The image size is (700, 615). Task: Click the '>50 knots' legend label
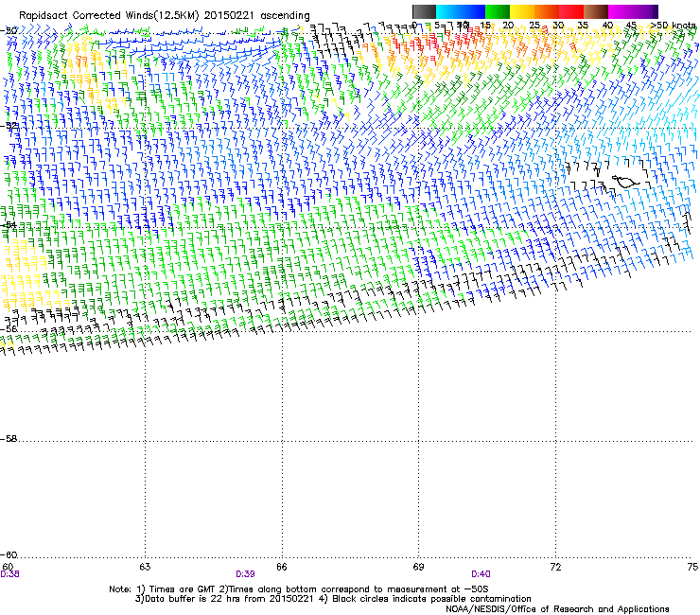[674, 25]
